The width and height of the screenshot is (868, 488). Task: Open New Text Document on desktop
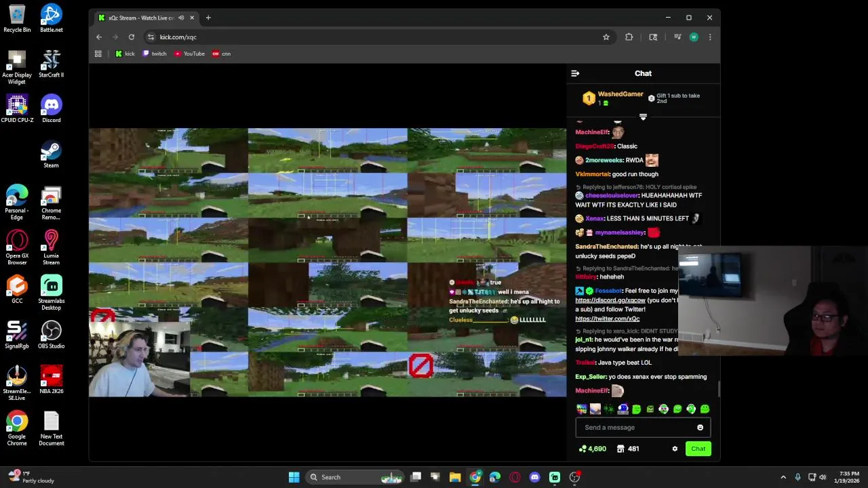[x=52, y=428]
